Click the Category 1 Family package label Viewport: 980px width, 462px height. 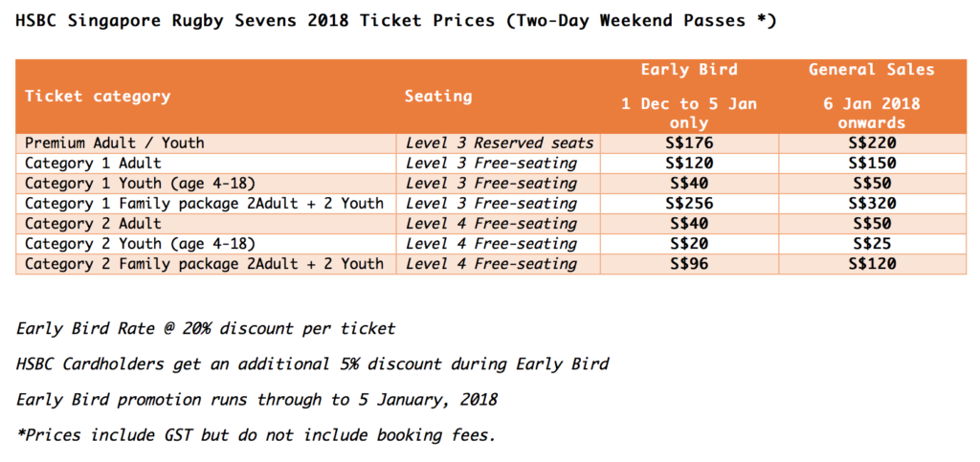click(204, 203)
